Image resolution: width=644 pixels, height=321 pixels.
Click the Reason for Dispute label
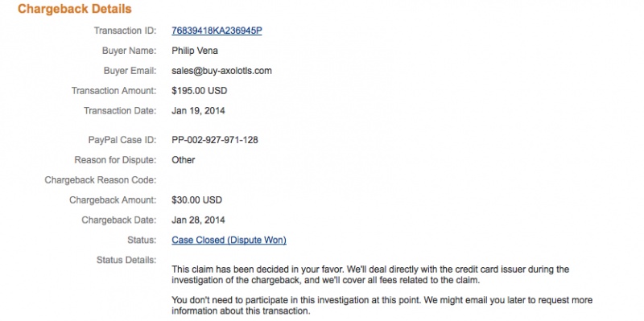coord(115,160)
